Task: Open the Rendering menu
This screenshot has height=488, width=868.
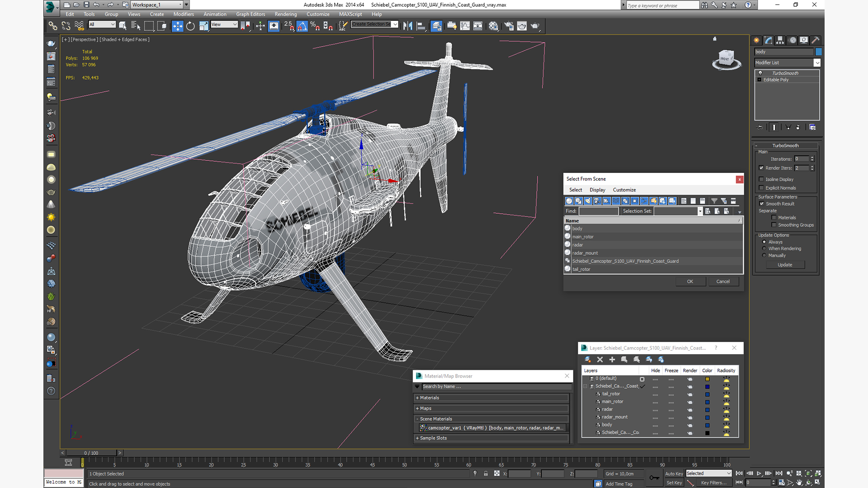Action: click(286, 14)
